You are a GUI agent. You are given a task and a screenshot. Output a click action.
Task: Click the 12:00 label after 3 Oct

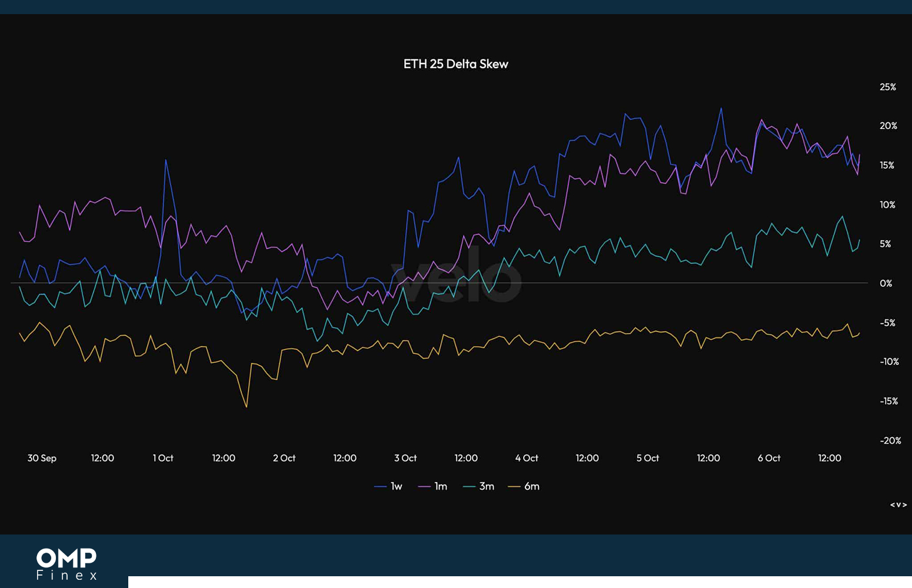click(x=466, y=458)
